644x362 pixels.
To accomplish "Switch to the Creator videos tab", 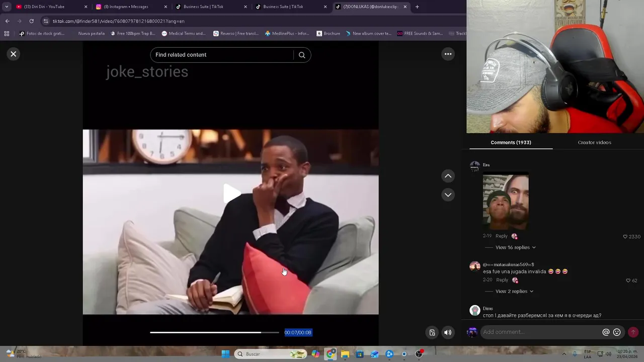I will 594,142.
